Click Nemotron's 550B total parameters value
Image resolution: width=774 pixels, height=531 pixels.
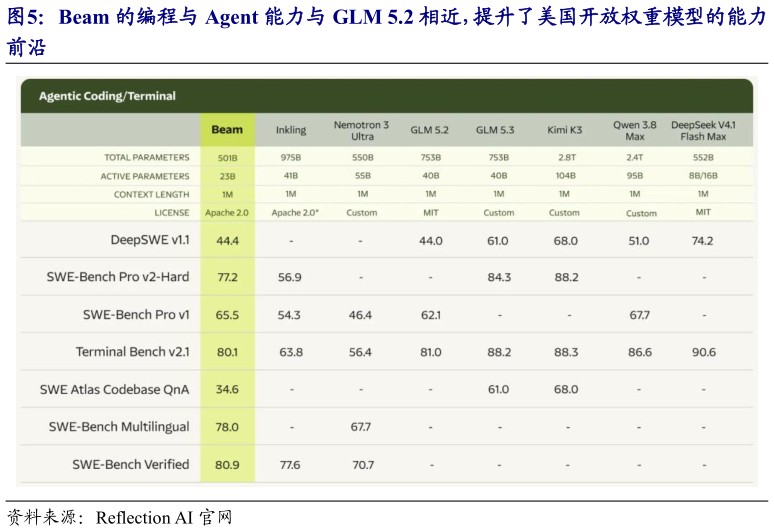pos(363,157)
